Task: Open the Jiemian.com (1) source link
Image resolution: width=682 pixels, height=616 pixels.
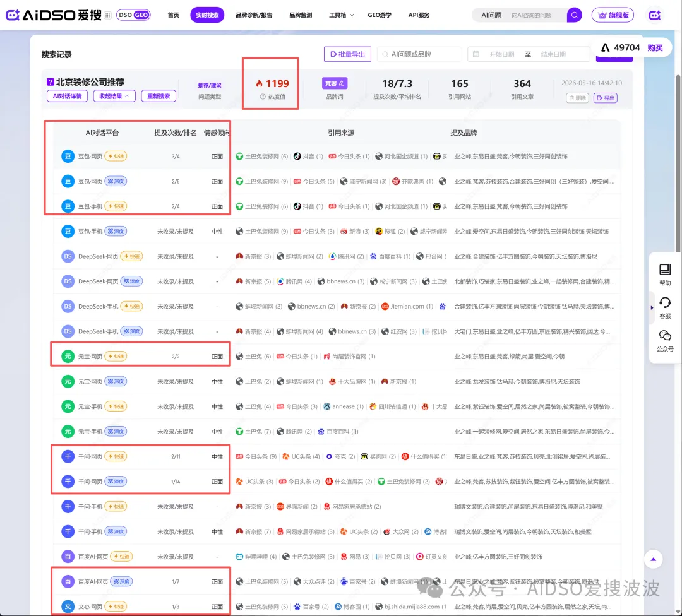Action: point(407,306)
